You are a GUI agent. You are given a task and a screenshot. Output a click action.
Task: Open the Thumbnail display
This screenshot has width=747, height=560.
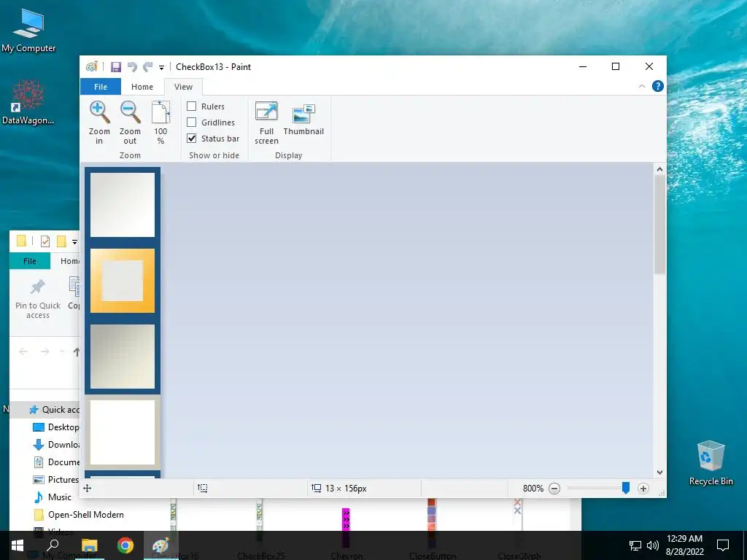[x=303, y=119]
